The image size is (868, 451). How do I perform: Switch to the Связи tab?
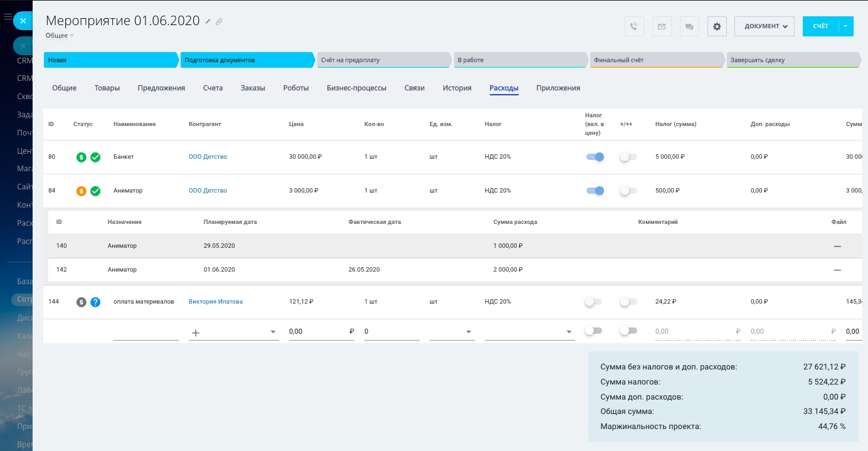point(415,88)
